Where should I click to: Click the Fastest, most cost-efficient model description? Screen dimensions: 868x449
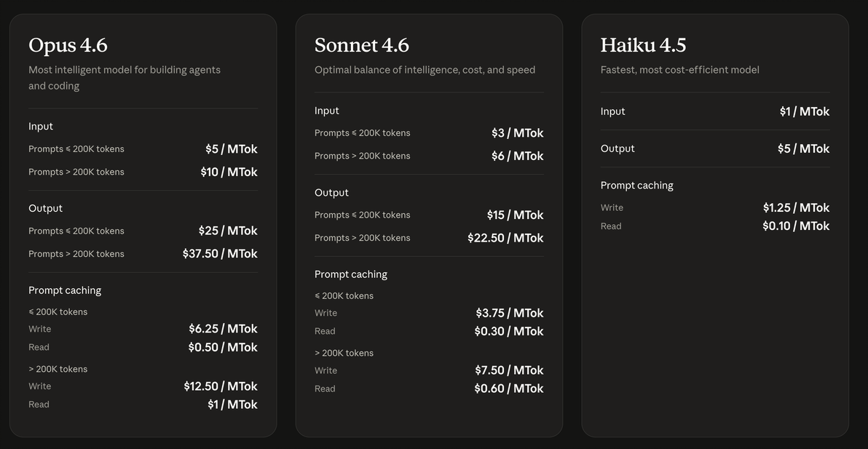pos(680,70)
